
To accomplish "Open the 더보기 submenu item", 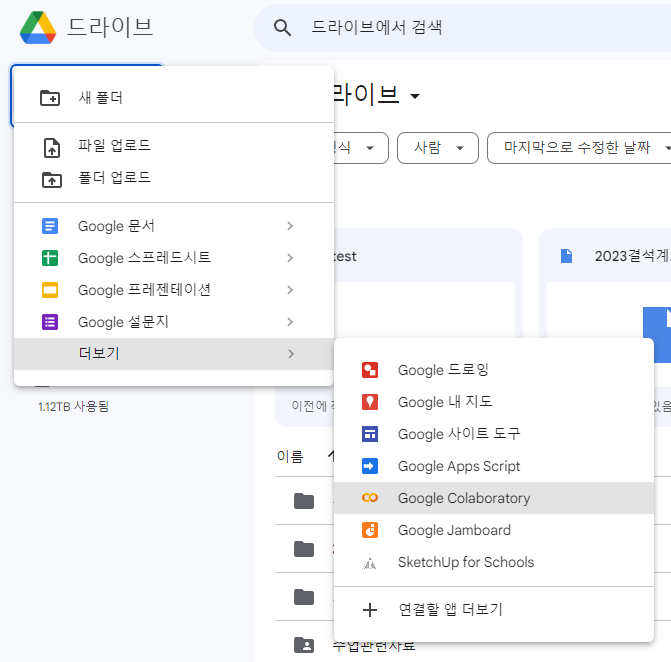I will 174,354.
